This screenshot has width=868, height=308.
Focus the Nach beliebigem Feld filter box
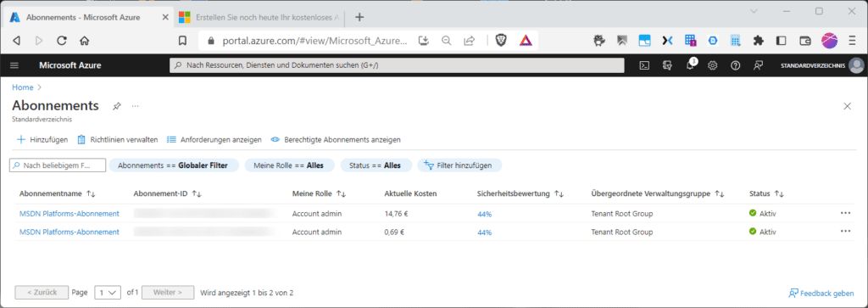(58, 165)
